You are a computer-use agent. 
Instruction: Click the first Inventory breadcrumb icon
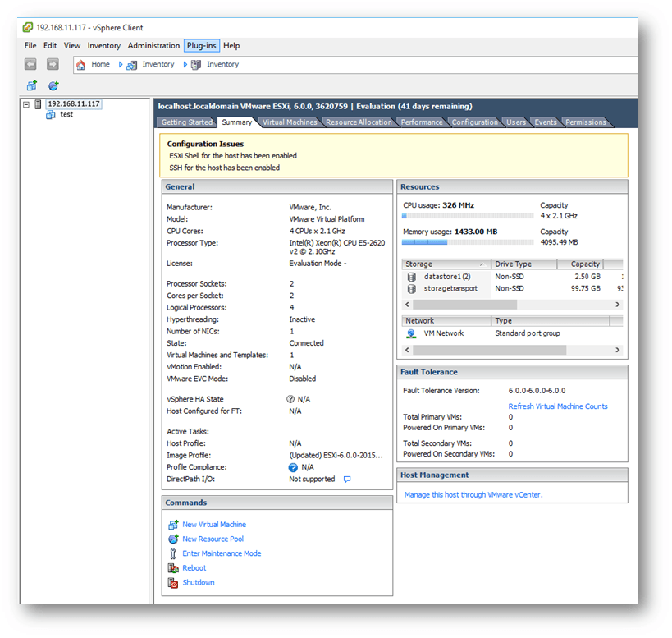pos(131,65)
